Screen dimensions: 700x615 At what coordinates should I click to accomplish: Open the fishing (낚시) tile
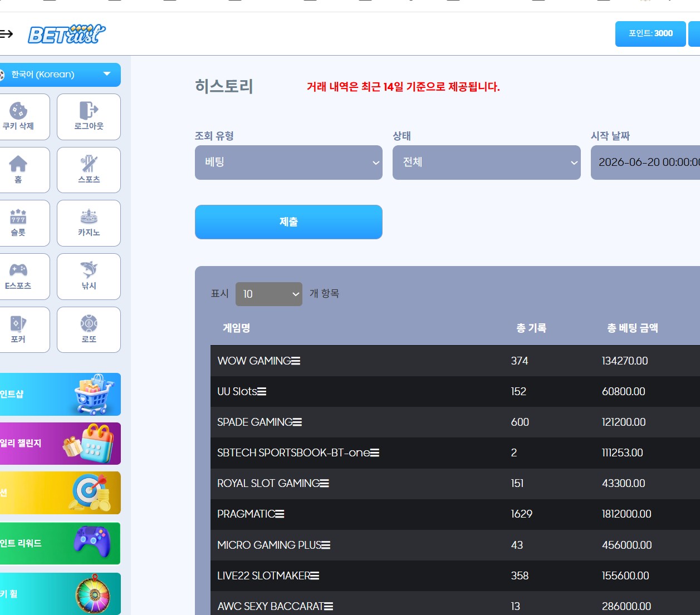pyautogui.click(x=89, y=277)
